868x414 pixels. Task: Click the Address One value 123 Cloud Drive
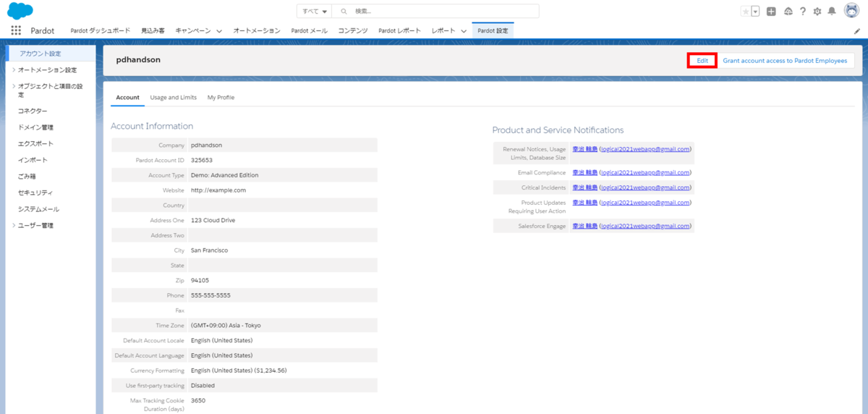(213, 220)
